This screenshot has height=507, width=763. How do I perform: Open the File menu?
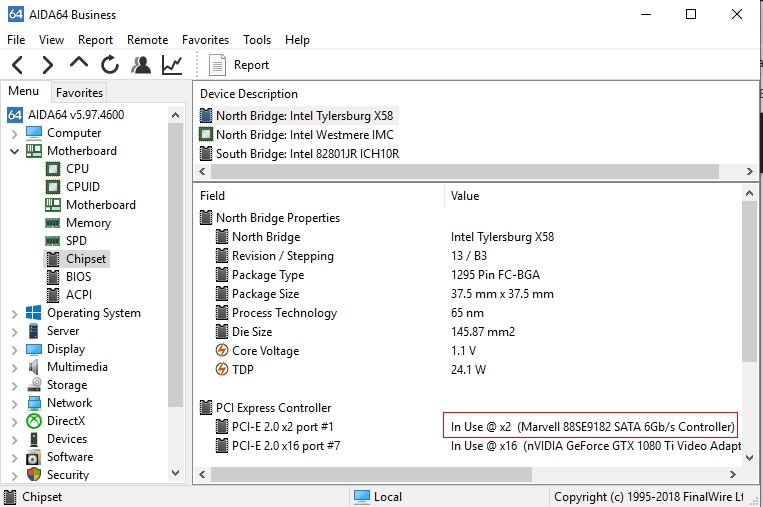16,40
